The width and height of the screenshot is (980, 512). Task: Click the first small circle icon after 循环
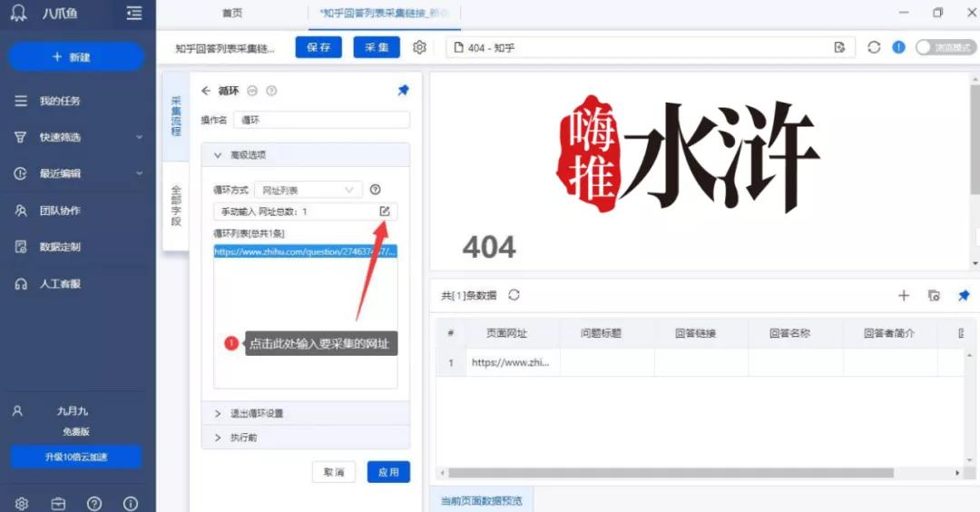(252, 91)
